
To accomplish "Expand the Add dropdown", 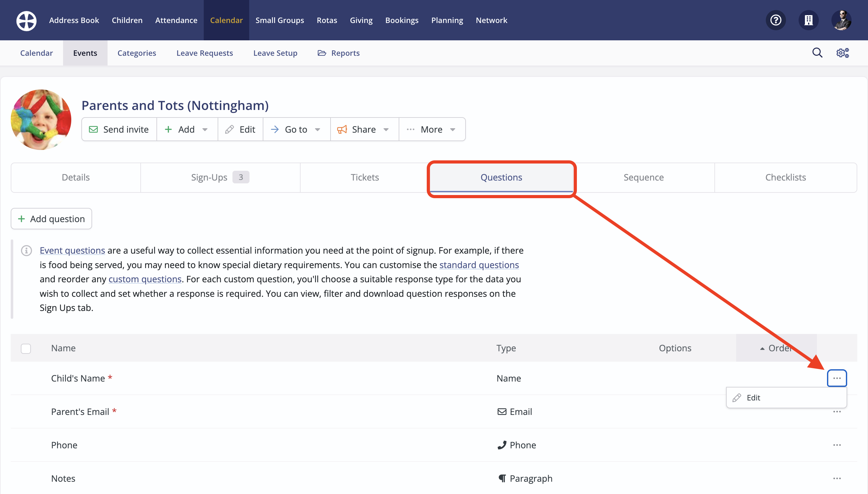I will [x=187, y=129].
